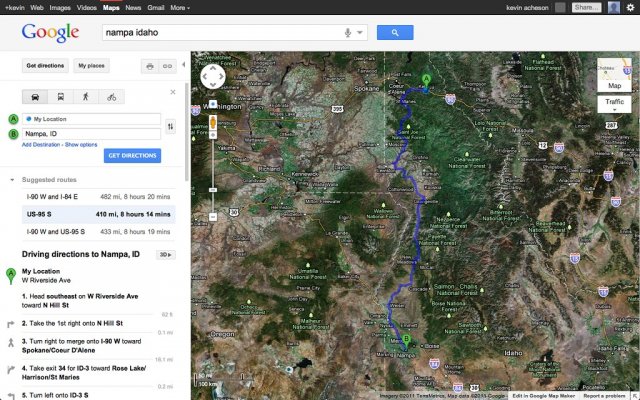The width and height of the screenshot is (640, 400).
Task: Click the microphone voice search icon
Action: 348,33
